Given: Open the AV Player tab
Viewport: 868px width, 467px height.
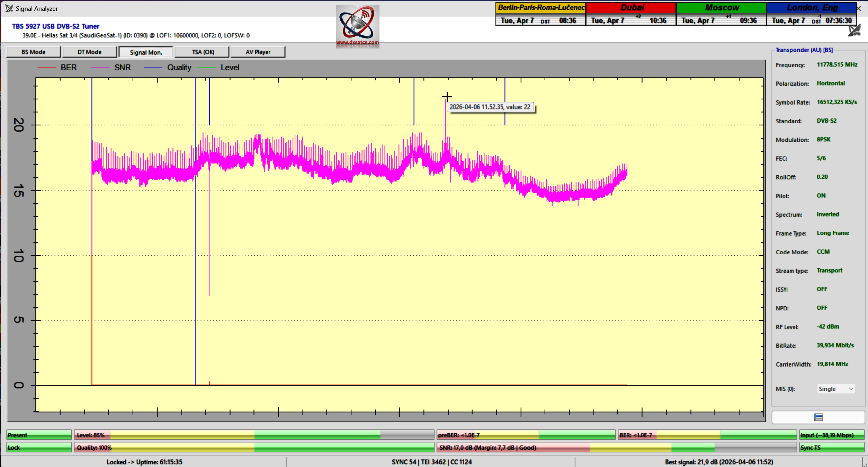Looking at the screenshot, I should [x=258, y=52].
